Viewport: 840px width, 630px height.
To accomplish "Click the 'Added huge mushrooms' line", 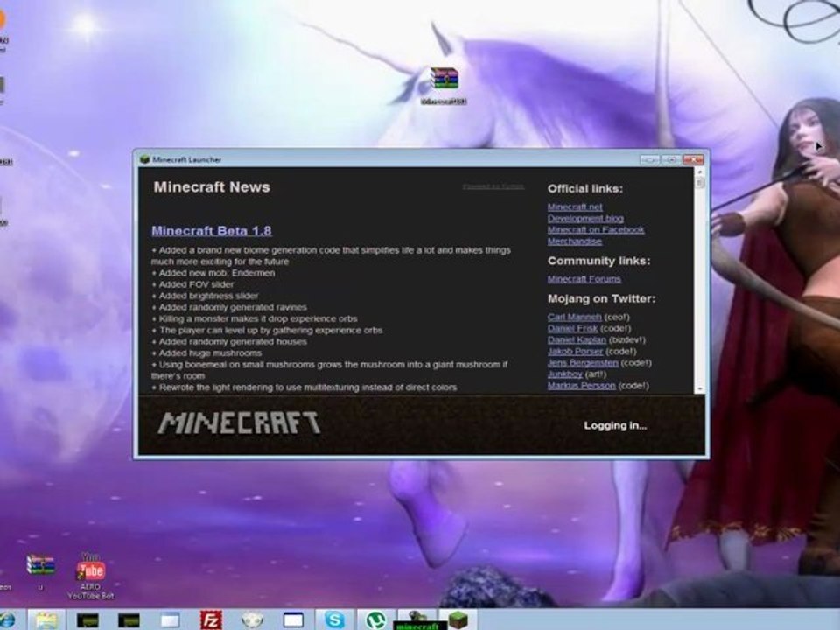I will 206,353.
